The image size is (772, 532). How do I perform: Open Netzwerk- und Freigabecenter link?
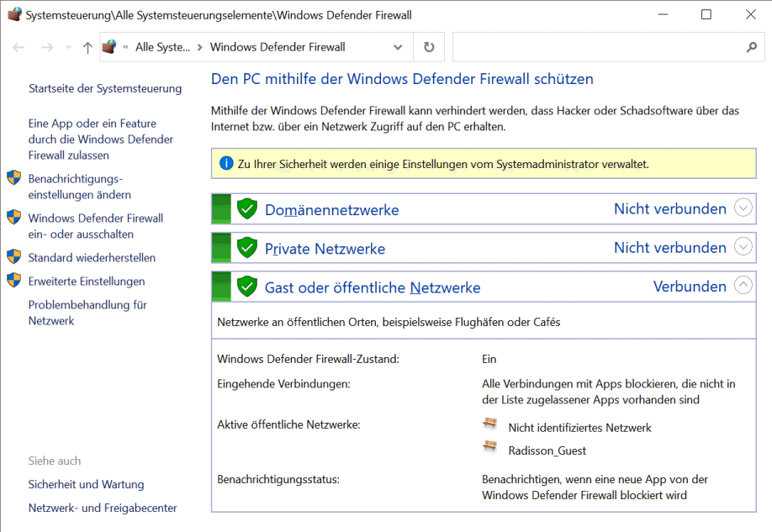coord(103,508)
